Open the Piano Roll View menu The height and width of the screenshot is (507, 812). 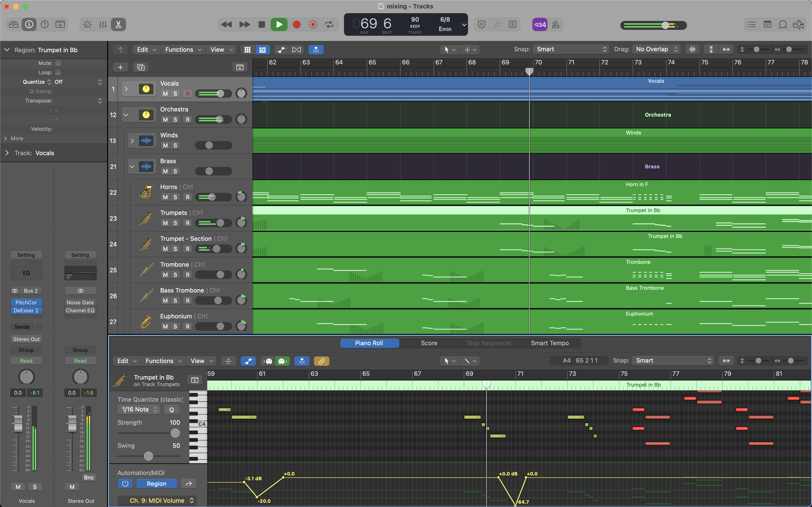202,361
